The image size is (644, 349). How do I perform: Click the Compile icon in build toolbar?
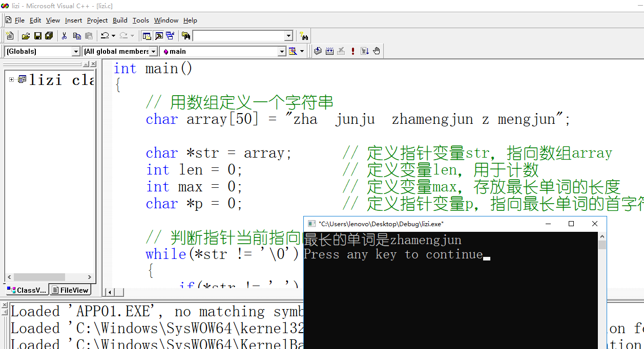[x=318, y=51]
